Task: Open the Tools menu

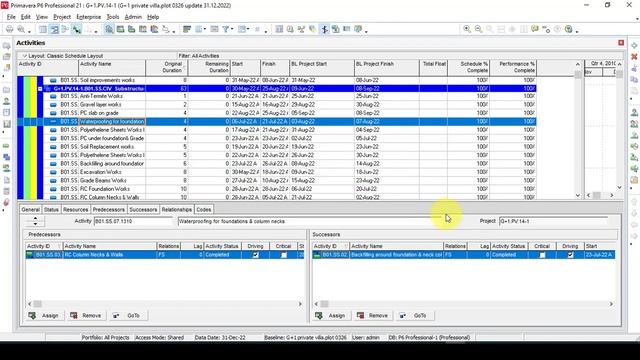Action: (113, 17)
